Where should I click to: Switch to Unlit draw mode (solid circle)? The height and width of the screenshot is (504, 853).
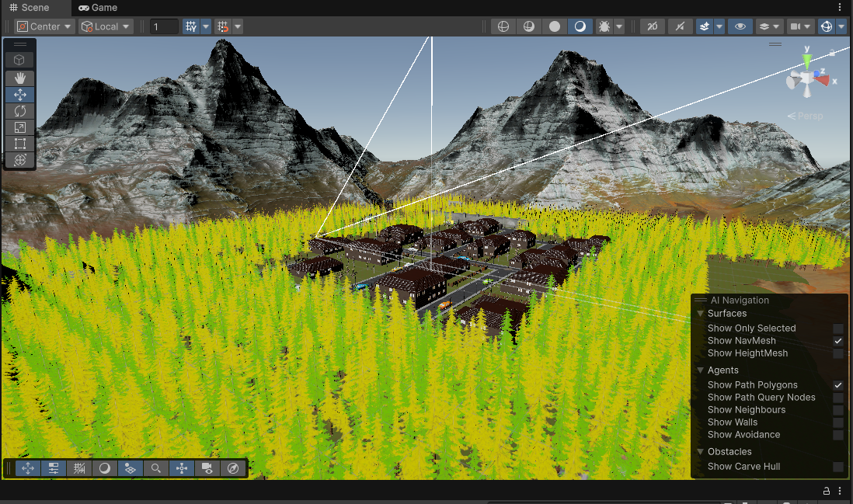coord(555,26)
